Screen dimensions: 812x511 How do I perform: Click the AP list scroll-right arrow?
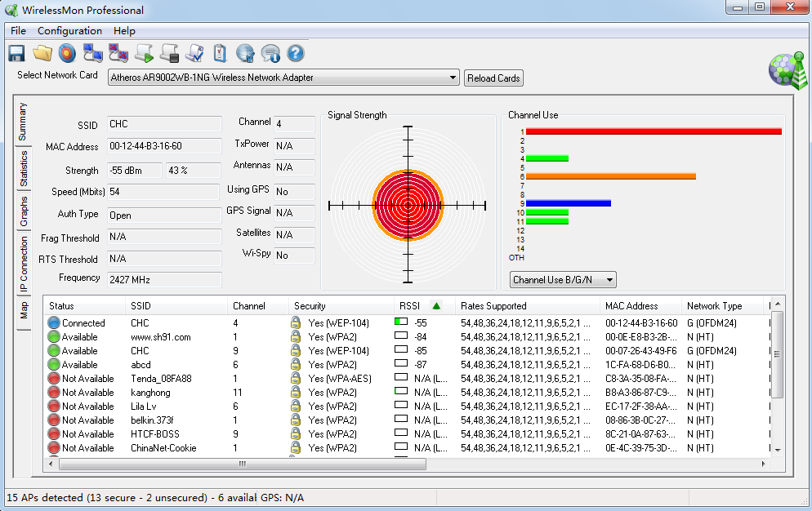764,464
